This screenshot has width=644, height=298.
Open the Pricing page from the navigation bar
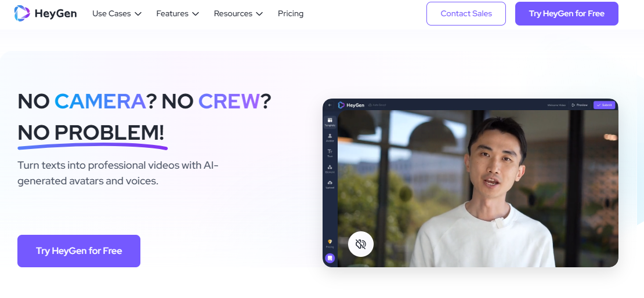pyautogui.click(x=290, y=13)
